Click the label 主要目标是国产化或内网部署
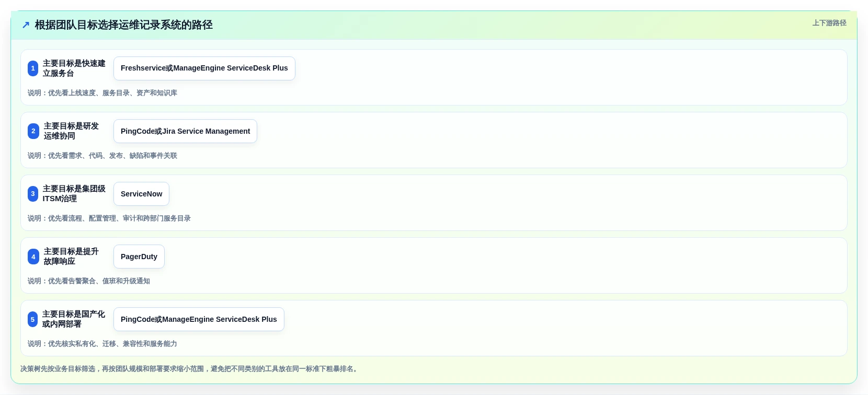The image size is (868, 395). [74, 319]
